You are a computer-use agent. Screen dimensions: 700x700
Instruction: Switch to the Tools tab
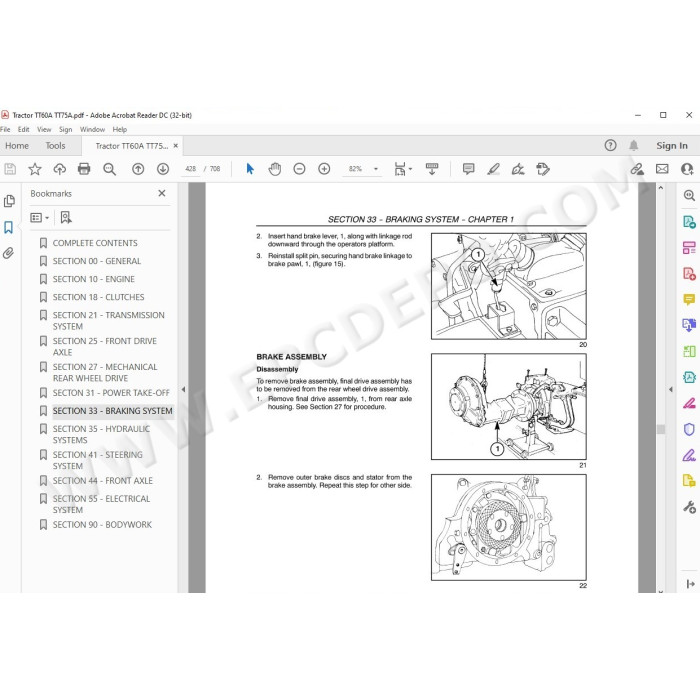click(x=55, y=146)
